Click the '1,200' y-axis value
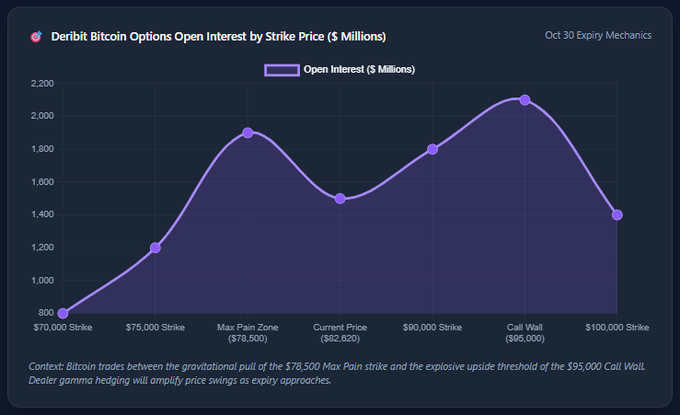 click(x=42, y=247)
